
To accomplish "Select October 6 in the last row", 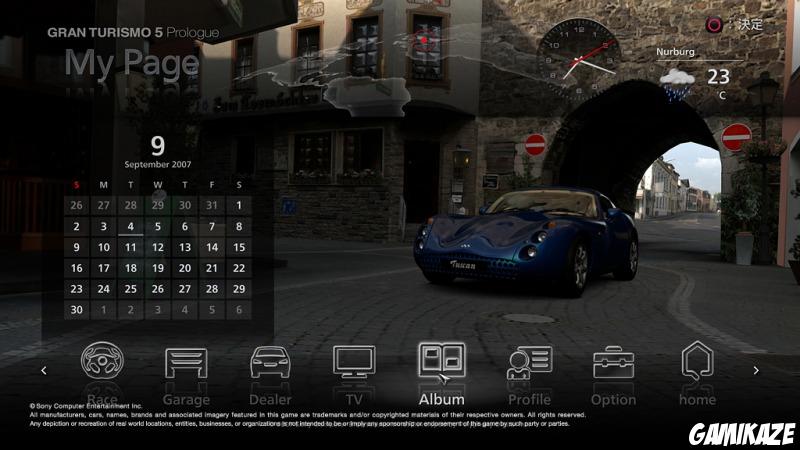I will click(x=239, y=310).
